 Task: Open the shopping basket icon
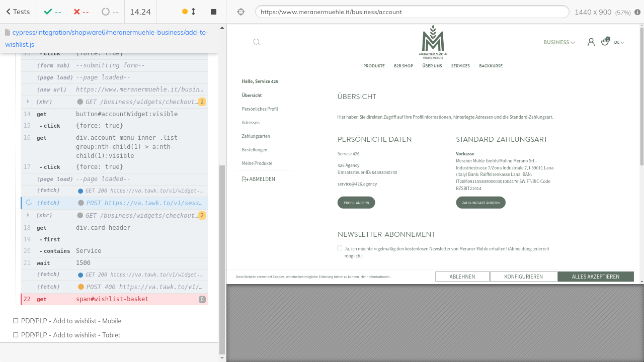[605, 42]
